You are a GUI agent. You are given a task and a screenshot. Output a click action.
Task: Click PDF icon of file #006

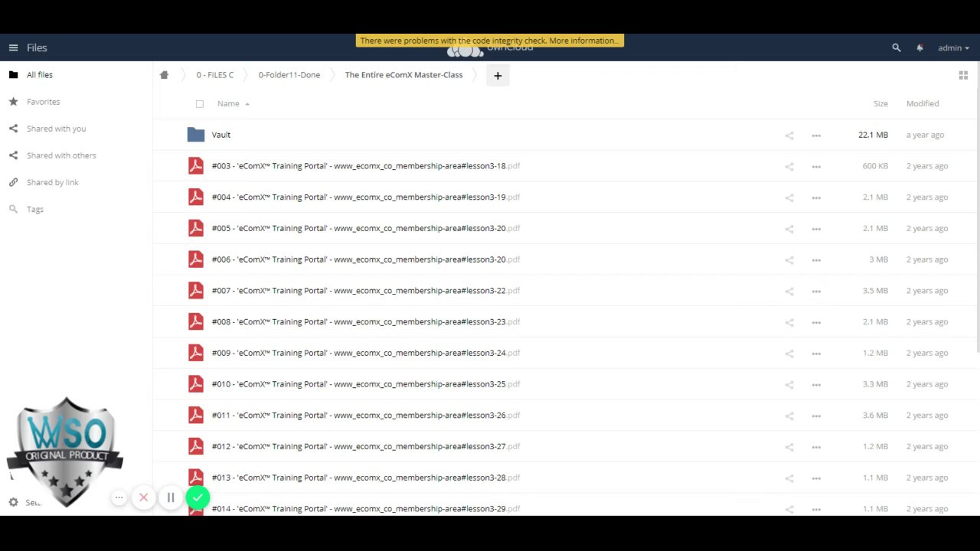[x=196, y=259]
